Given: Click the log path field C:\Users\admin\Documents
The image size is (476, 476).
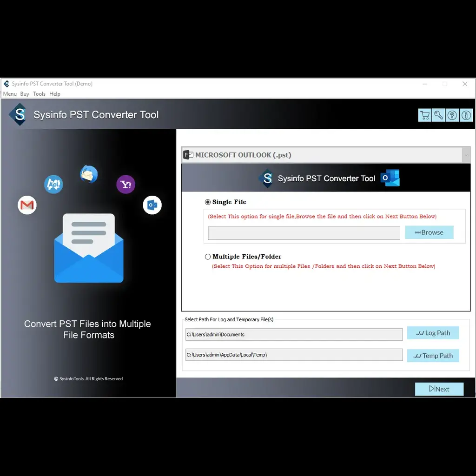Looking at the screenshot, I should [294, 334].
